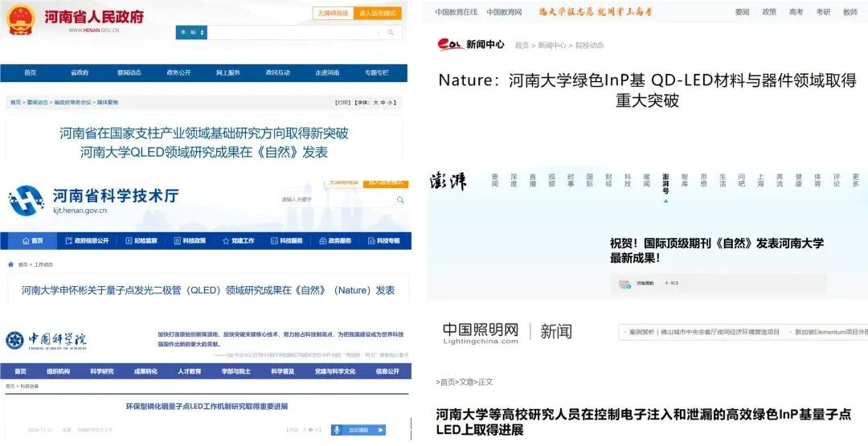Open 科学研究 in the Academy of Sciences nav
The image size is (868, 446).
[x=102, y=371]
